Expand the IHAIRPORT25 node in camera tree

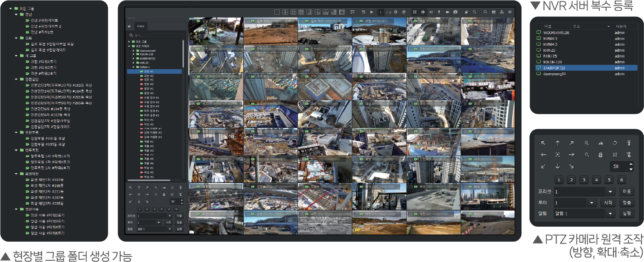(133, 59)
